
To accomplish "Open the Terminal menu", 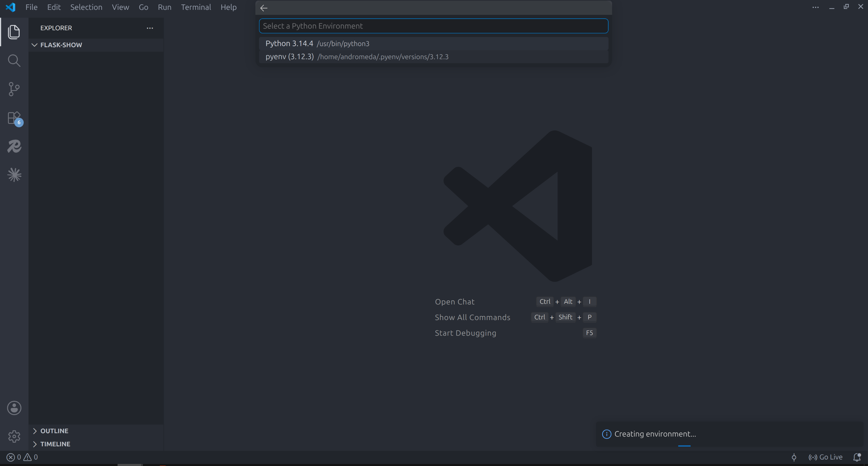I will [196, 7].
